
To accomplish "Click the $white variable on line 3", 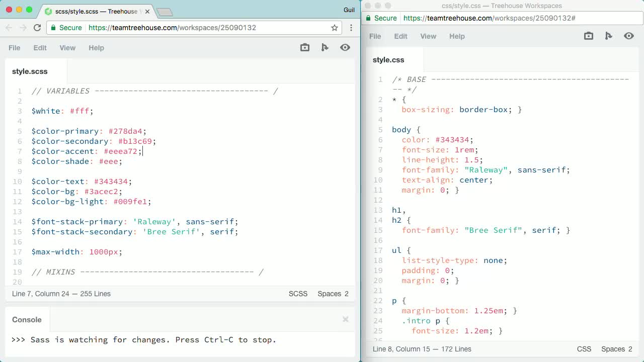I will (x=46, y=111).
